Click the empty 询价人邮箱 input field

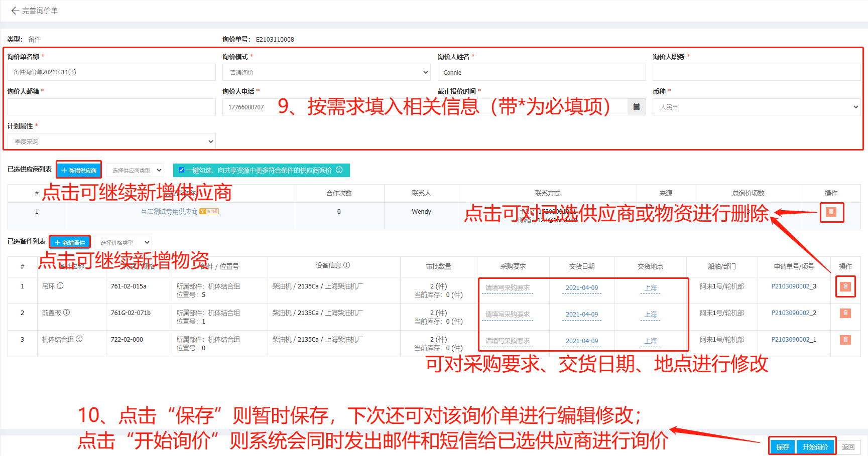pos(111,107)
